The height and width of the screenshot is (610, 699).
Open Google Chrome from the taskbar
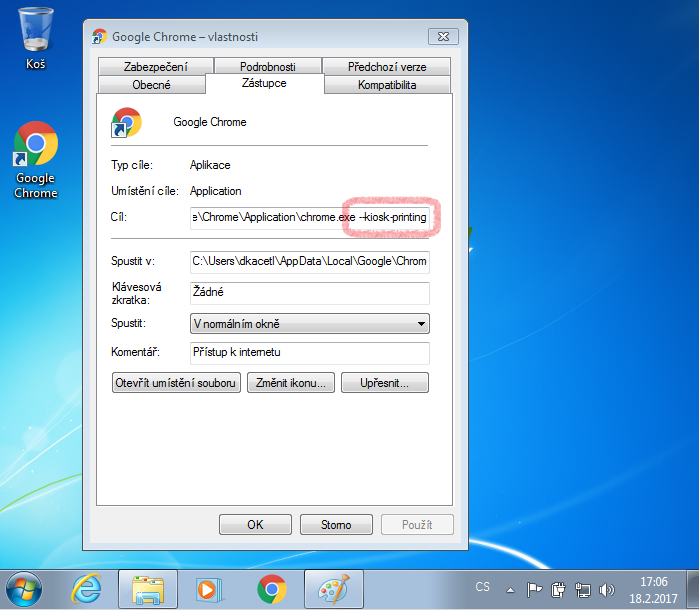point(271,589)
